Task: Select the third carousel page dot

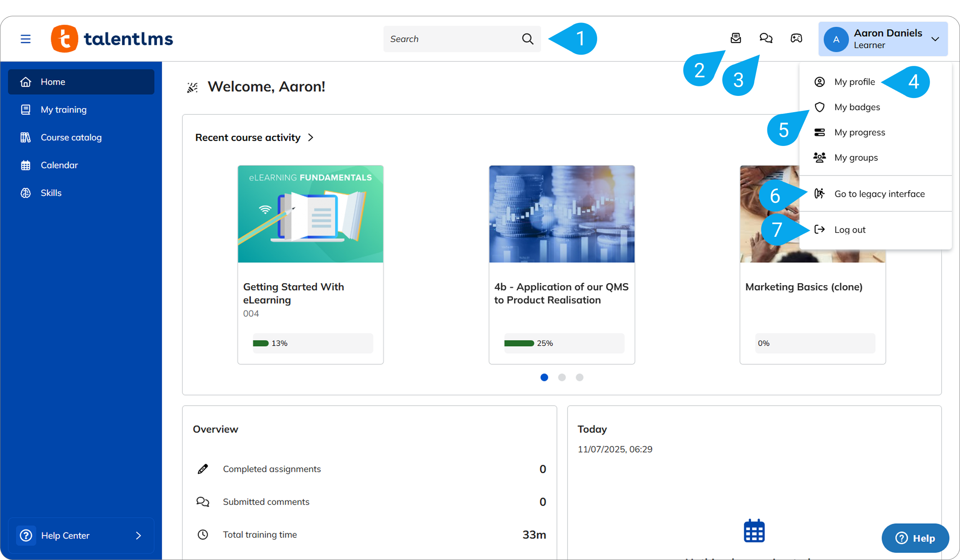Action: pos(579,377)
